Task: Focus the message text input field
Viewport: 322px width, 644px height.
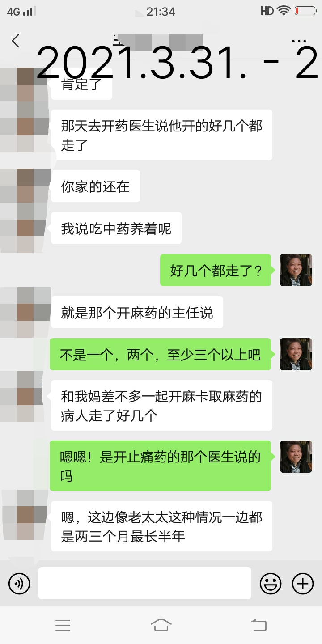Action: [145, 583]
